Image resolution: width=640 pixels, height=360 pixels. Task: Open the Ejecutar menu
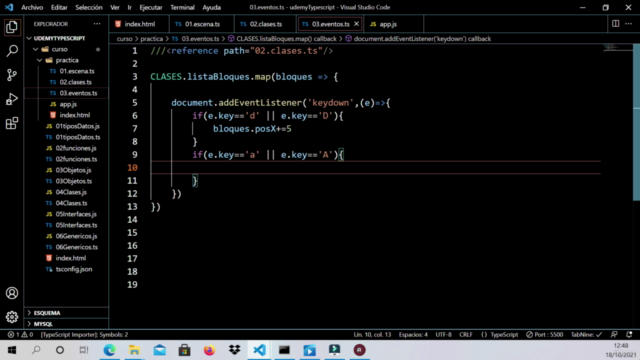point(151,7)
